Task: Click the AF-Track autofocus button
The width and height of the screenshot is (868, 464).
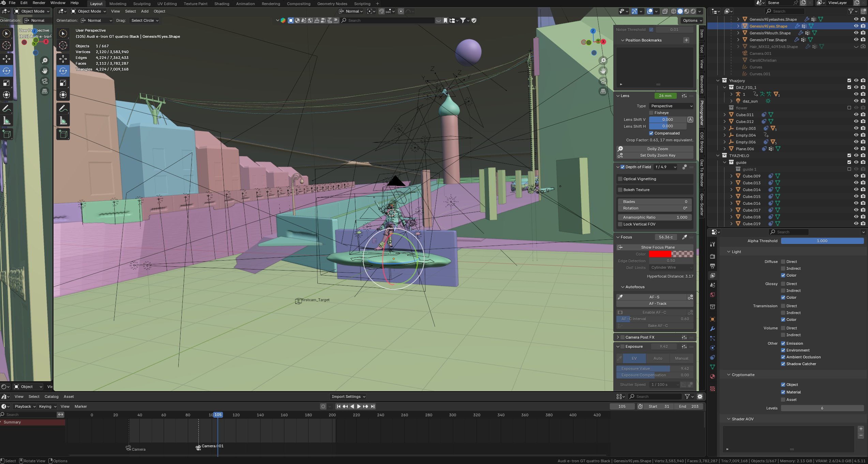Action: coord(655,304)
